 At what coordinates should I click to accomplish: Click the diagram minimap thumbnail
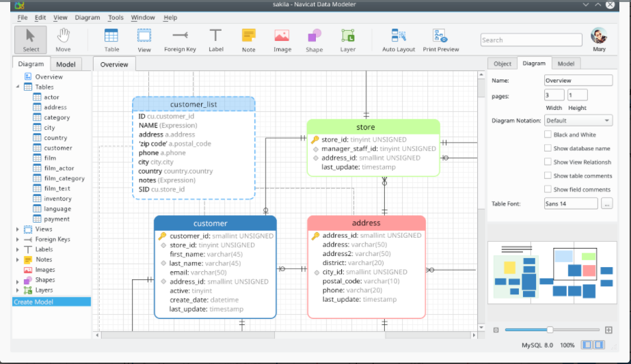click(x=552, y=272)
